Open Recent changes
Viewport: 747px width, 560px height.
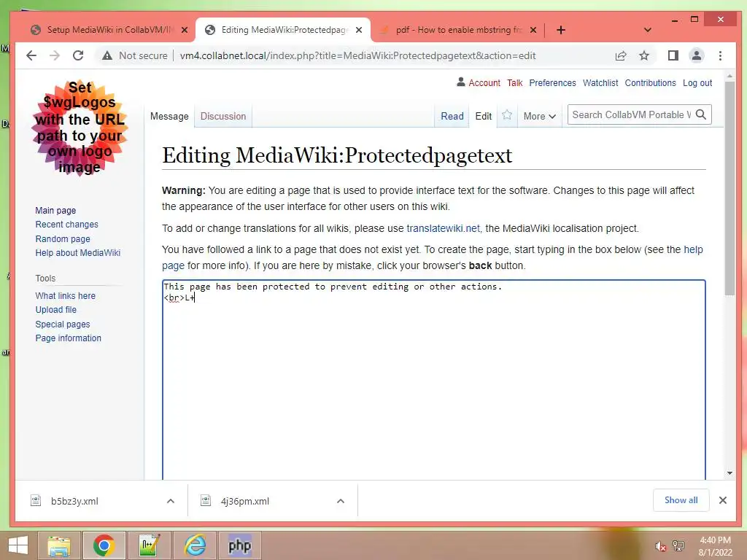(x=66, y=225)
